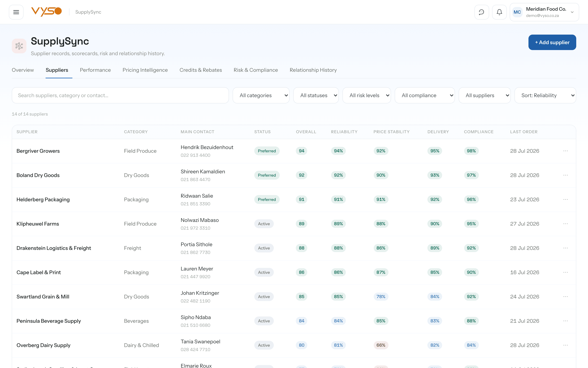Open the notifications bell
Screen dimensions: 588x368
coord(499,12)
